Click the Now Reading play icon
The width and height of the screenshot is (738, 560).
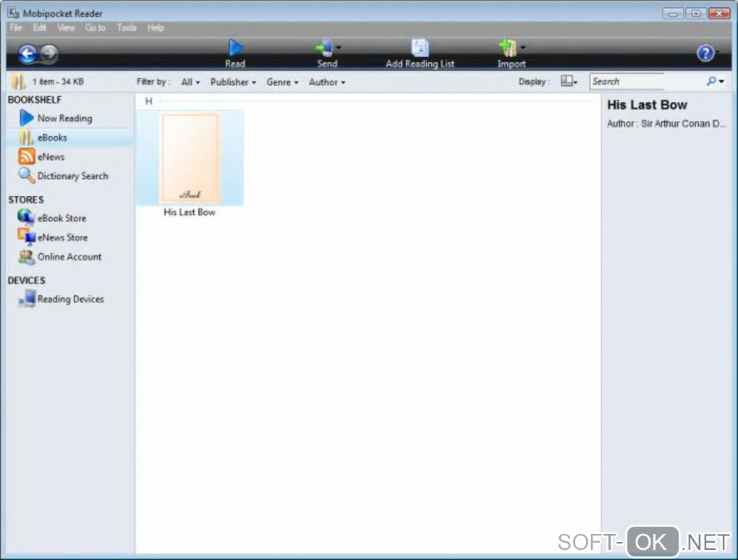pos(26,118)
